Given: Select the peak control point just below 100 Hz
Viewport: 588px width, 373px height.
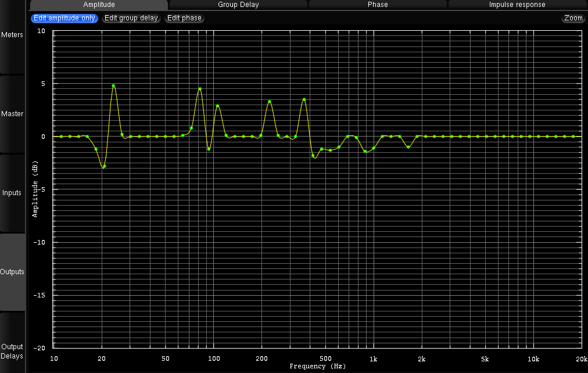Looking at the screenshot, I should (x=200, y=89).
